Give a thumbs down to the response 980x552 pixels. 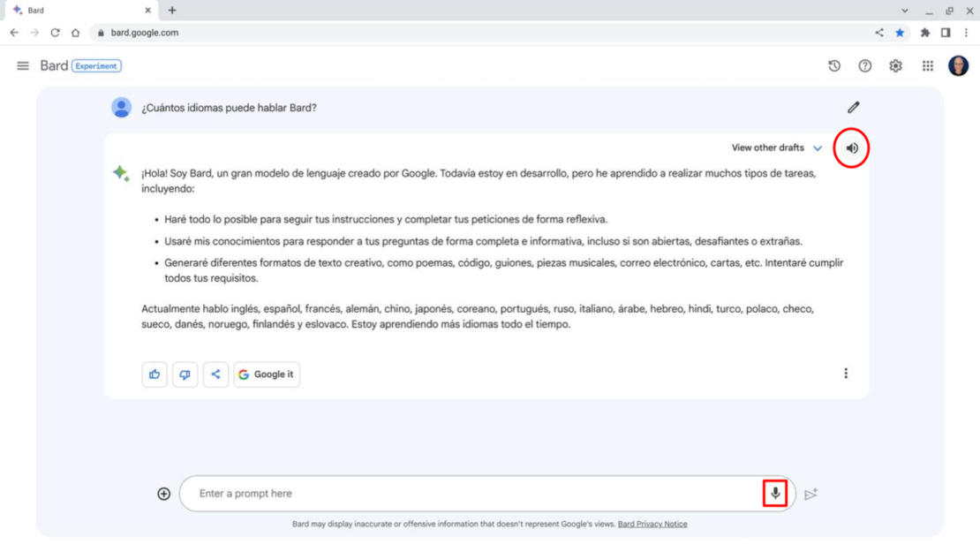(185, 374)
